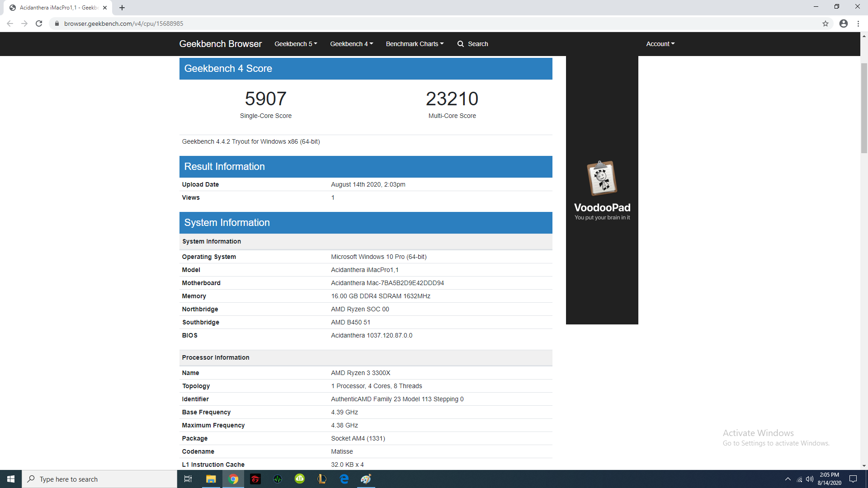Click the AMD B450 51 southbridge value
Viewport: 868px width, 488px height.
click(350, 322)
